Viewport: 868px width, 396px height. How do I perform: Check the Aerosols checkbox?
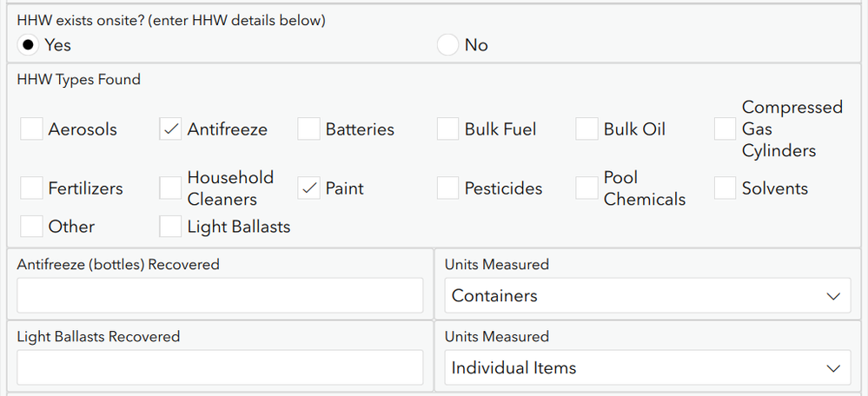[32, 129]
